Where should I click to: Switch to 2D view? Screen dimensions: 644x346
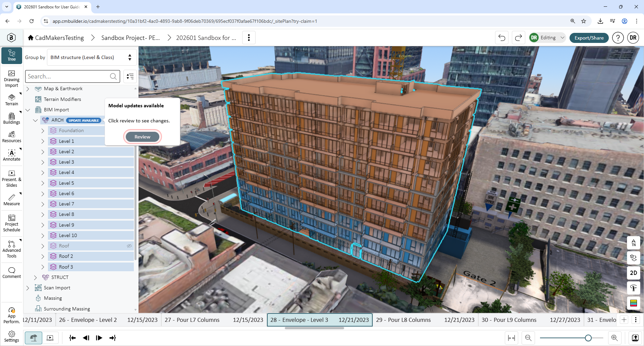(634, 273)
